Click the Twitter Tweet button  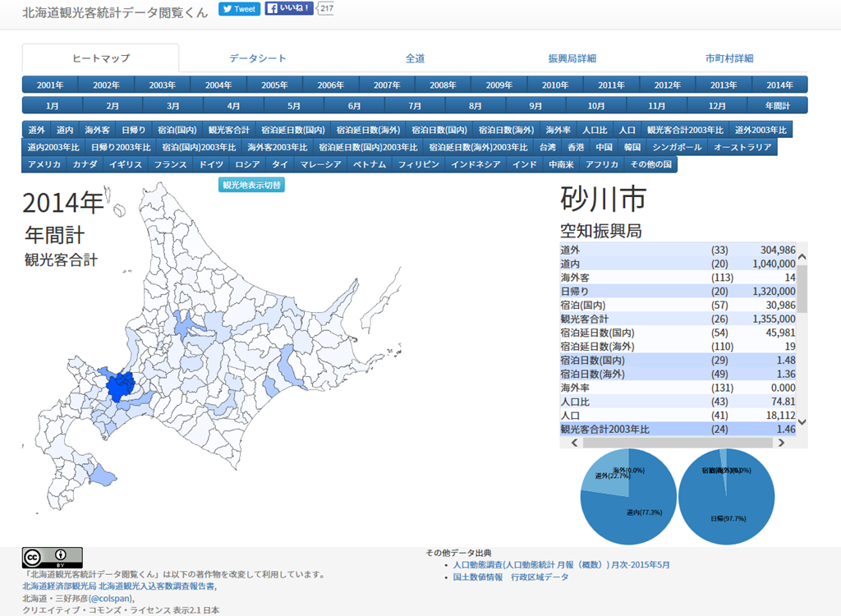tap(239, 9)
